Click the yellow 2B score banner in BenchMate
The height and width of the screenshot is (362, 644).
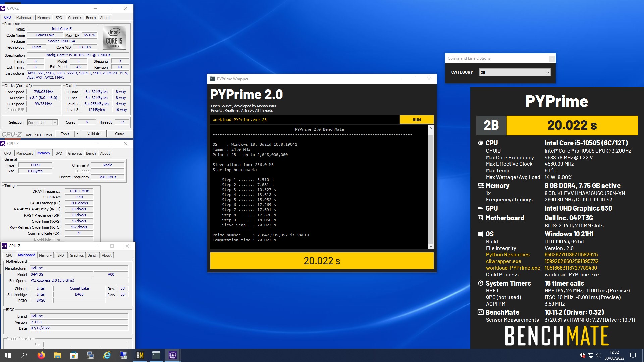pyautogui.click(x=557, y=125)
